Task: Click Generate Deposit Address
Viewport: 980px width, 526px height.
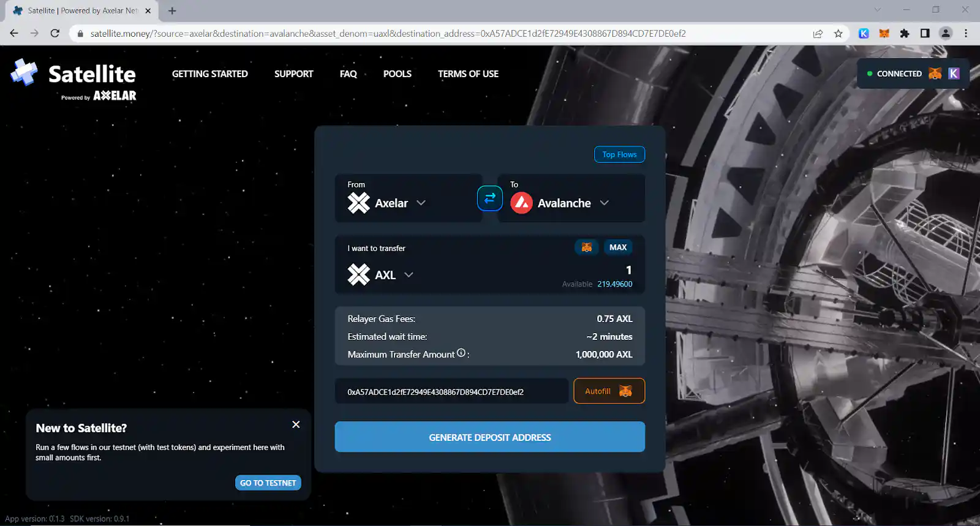Action: pyautogui.click(x=490, y=437)
